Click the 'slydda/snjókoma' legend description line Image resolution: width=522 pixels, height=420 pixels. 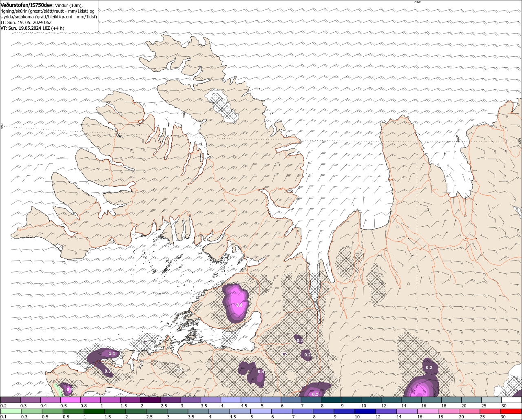pyautogui.click(x=49, y=17)
